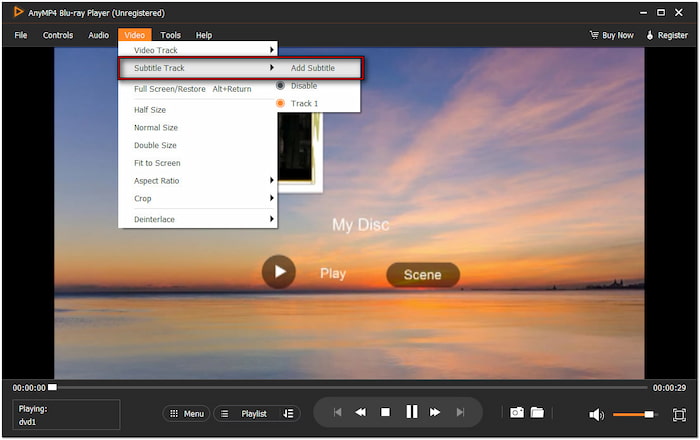This screenshot has width=700, height=440.
Task: Expand the Subtitle Track submenu
Action: click(198, 68)
